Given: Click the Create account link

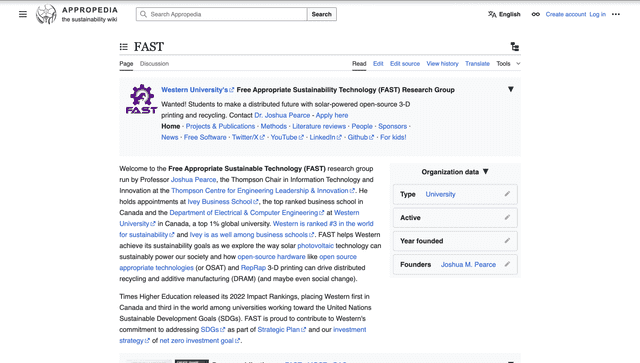Looking at the screenshot, I should click(566, 14).
